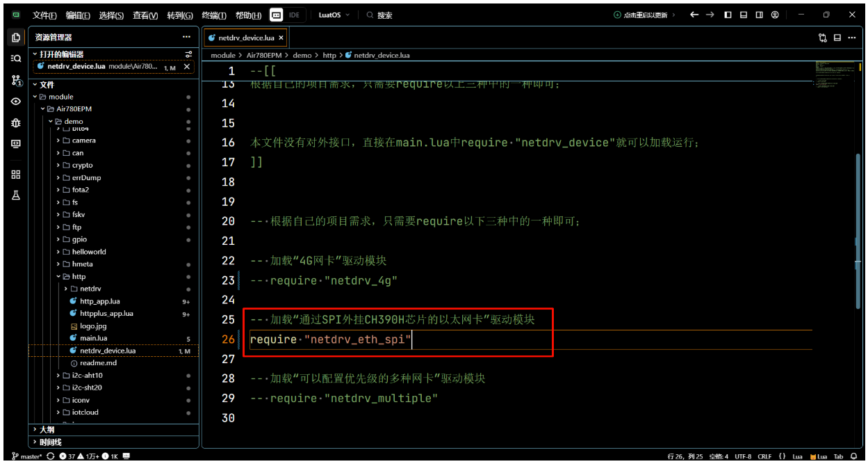Click 行 26, 列 25 cursor position

point(685,456)
